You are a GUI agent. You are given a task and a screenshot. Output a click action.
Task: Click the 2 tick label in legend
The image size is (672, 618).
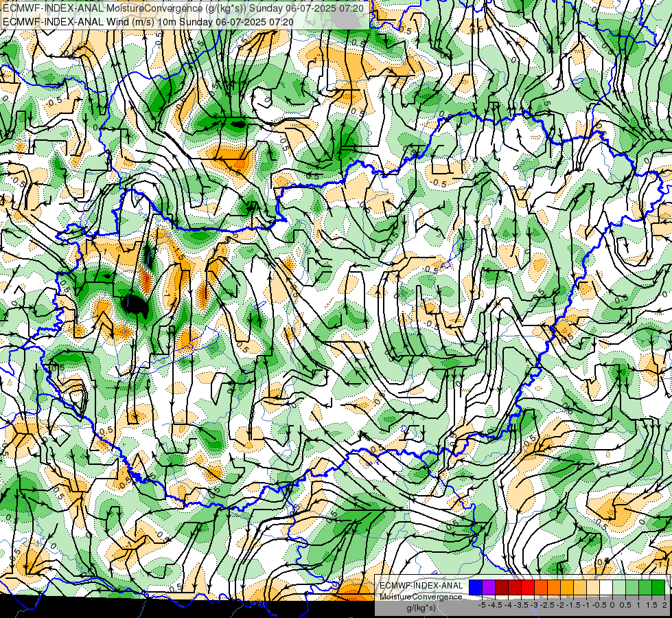(664, 605)
